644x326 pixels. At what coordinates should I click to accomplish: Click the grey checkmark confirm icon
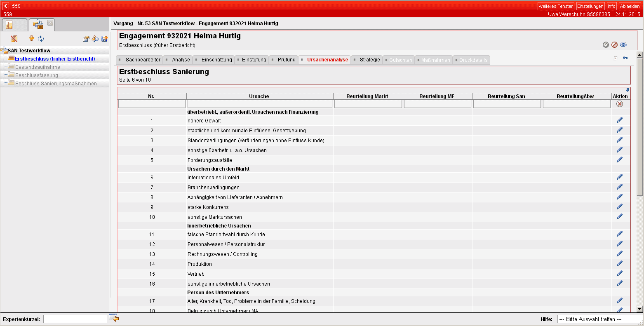pos(606,45)
